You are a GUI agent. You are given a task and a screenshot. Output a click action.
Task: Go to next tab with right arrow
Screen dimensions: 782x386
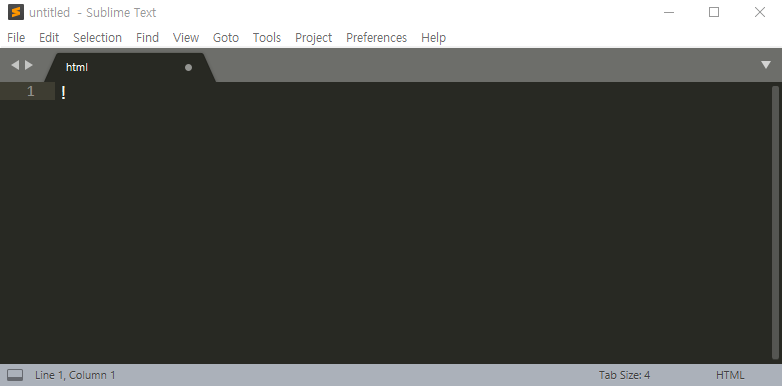point(28,65)
